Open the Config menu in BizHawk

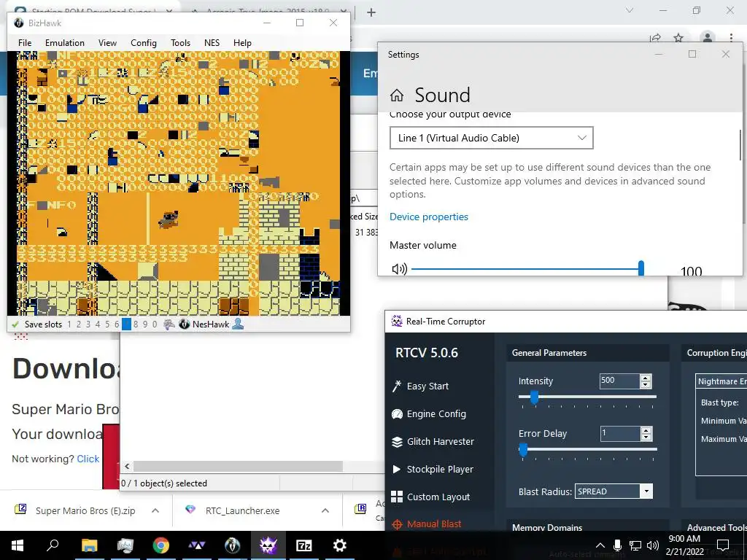click(144, 43)
